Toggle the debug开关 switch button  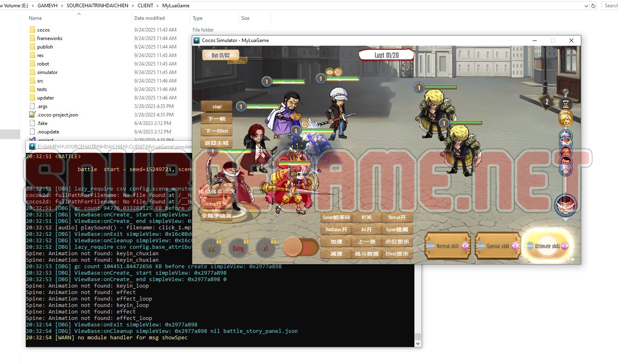coord(216,204)
